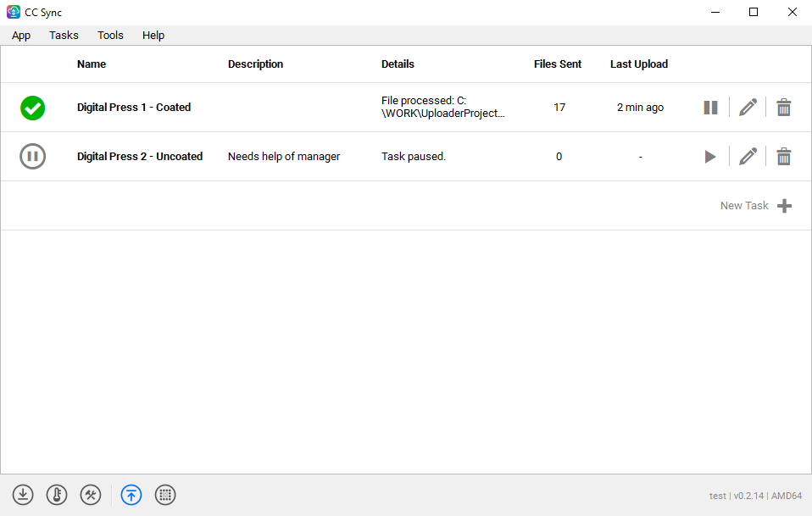This screenshot has width=812, height=516.
Task: Open the tools wrench icon in bottom toolbar
Action: (x=91, y=495)
